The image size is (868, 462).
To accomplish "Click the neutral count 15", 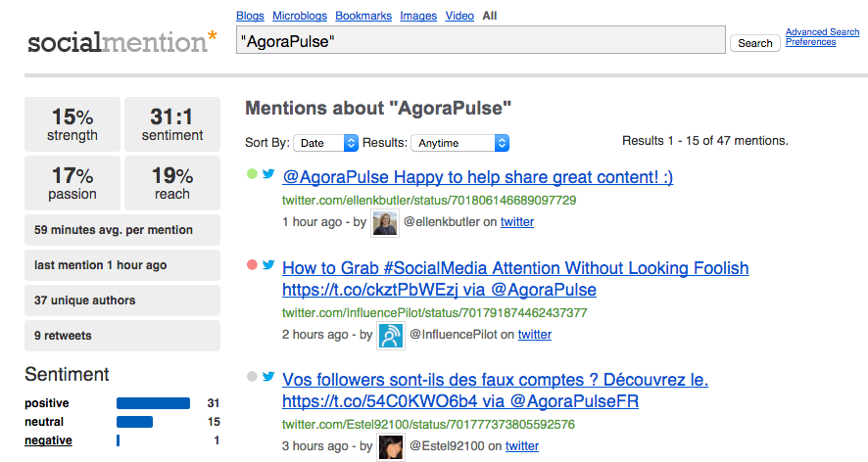I will coord(214,422).
